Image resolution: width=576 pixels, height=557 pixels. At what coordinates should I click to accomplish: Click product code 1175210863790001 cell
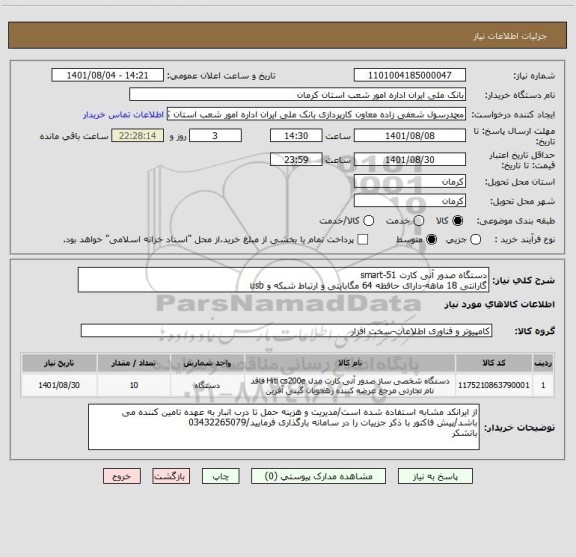pos(494,385)
